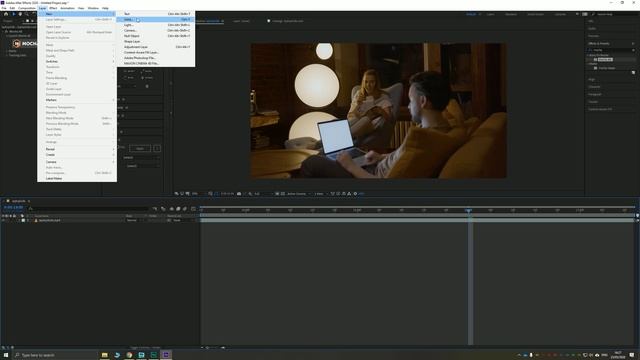Expand the Info panel header
Screen dimensions: 640x360
[591, 21]
